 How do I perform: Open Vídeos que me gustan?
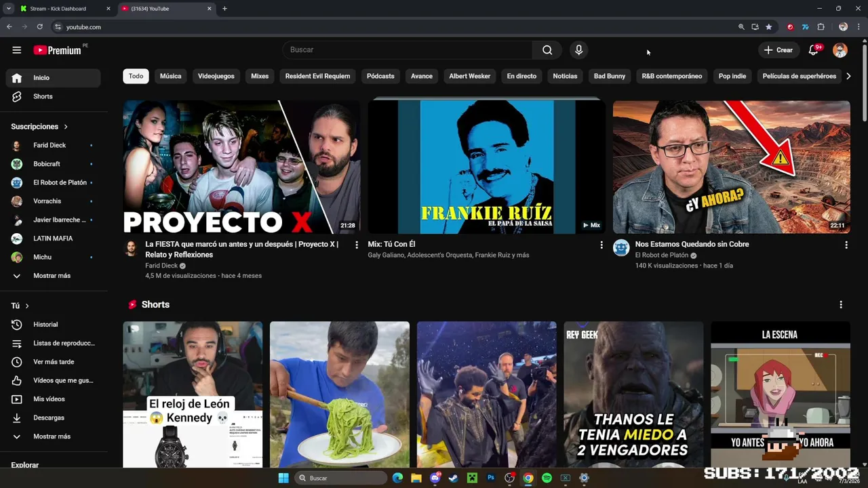pyautogui.click(x=54, y=381)
